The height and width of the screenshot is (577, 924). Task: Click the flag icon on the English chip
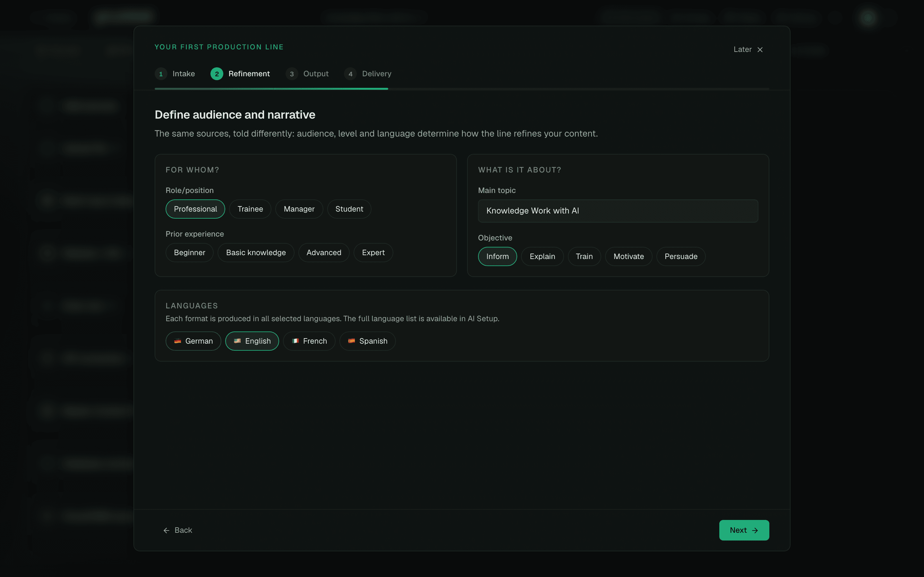tap(237, 341)
